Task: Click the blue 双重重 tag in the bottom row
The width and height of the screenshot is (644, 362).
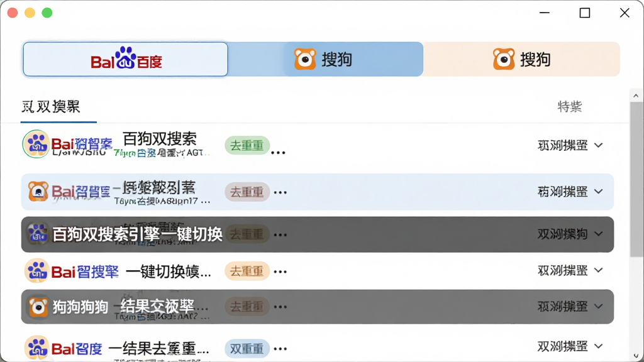Action: (247, 348)
